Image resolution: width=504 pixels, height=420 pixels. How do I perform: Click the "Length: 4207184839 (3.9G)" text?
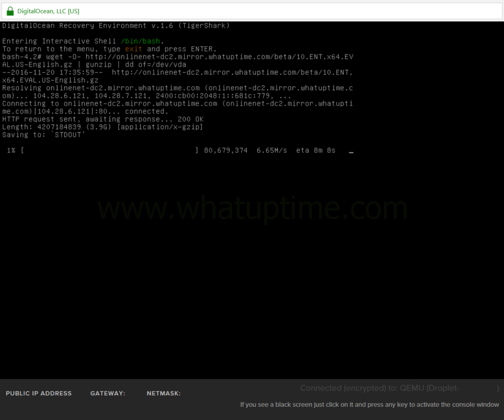click(x=57, y=127)
